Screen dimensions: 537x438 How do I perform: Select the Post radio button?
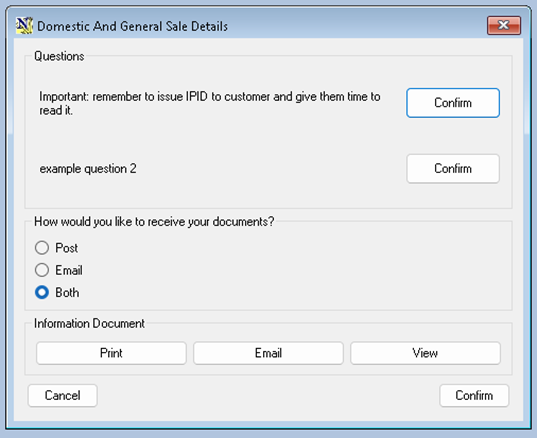pyautogui.click(x=42, y=248)
